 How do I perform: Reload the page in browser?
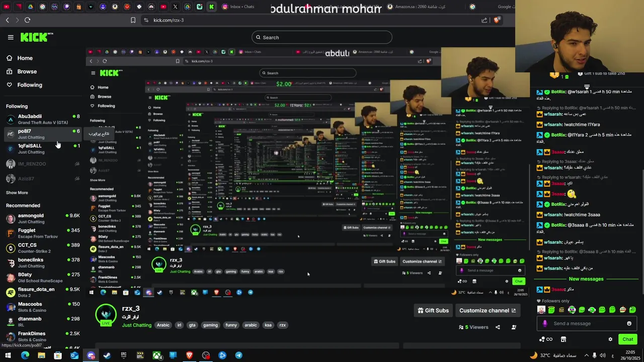(x=27, y=20)
